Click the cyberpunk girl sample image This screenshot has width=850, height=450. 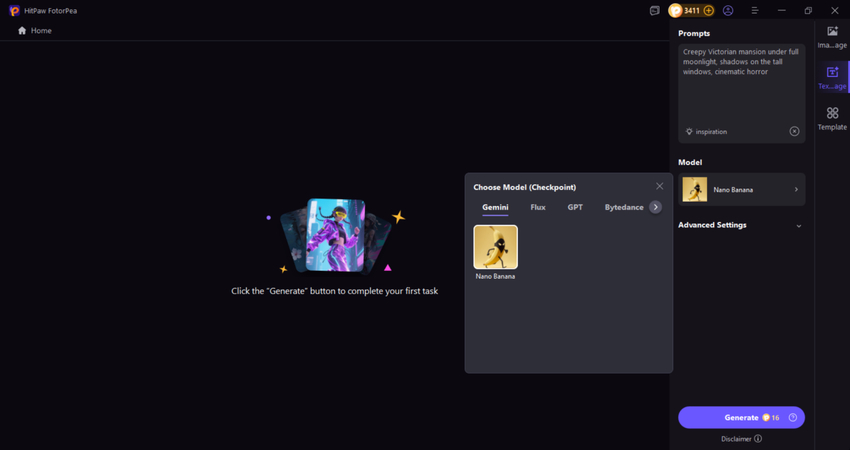pyautogui.click(x=336, y=235)
